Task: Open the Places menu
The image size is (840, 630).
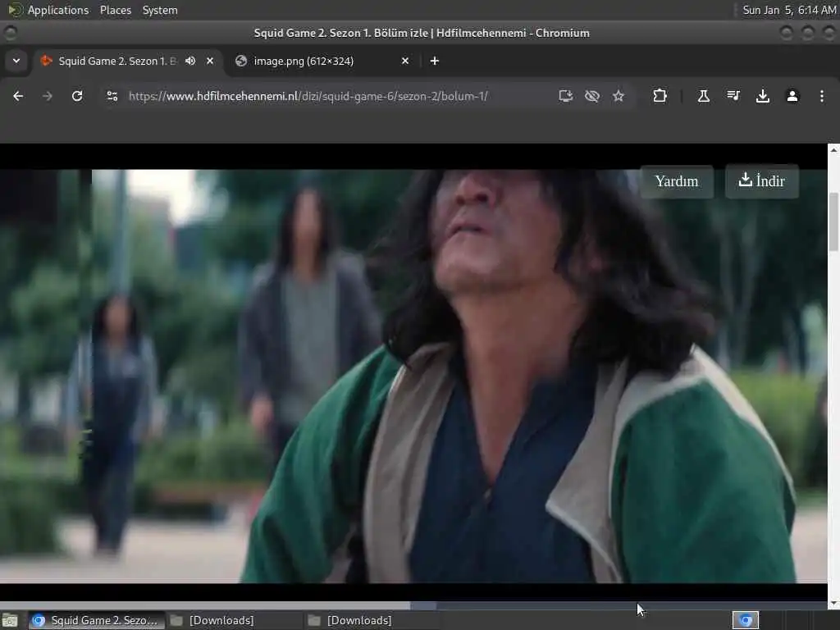Action: tap(115, 10)
